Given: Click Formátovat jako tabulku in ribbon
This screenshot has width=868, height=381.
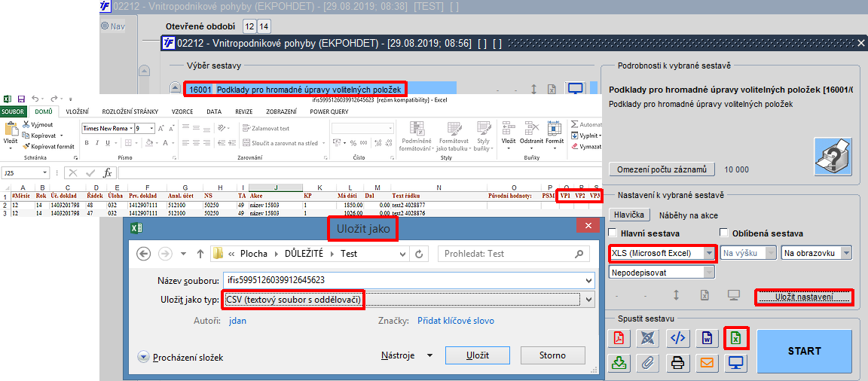Looking at the screenshot, I should [454, 136].
